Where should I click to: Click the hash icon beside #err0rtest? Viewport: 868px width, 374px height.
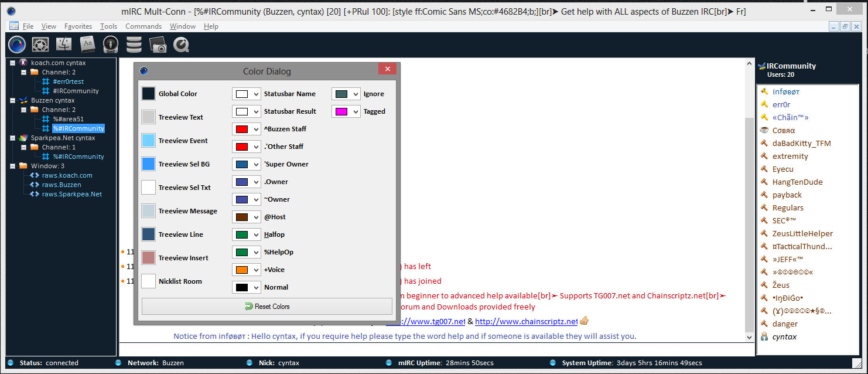click(x=45, y=81)
